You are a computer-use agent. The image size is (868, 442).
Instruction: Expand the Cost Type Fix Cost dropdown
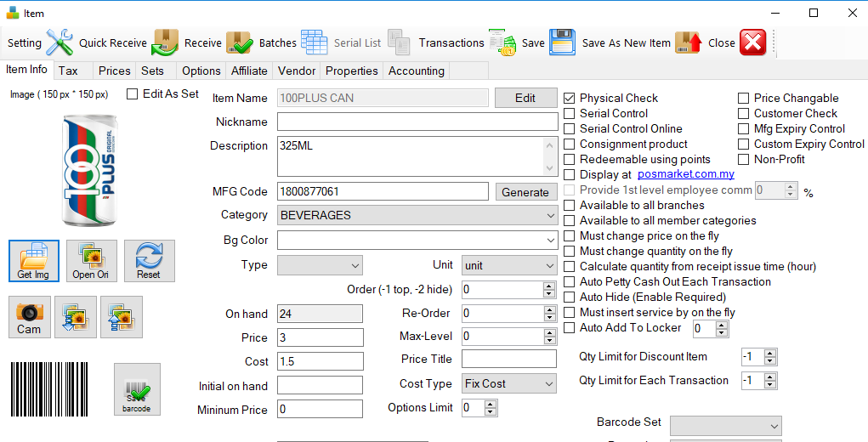(x=508, y=383)
